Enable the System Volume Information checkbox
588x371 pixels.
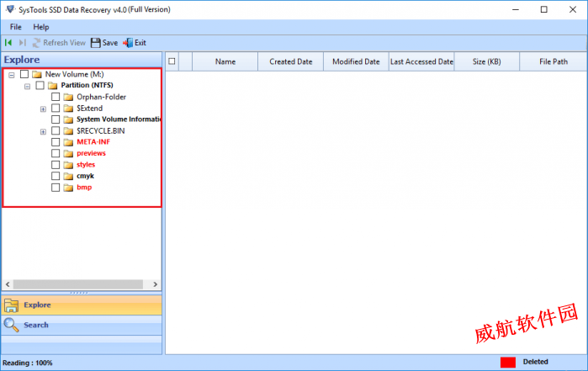(56, 119)
